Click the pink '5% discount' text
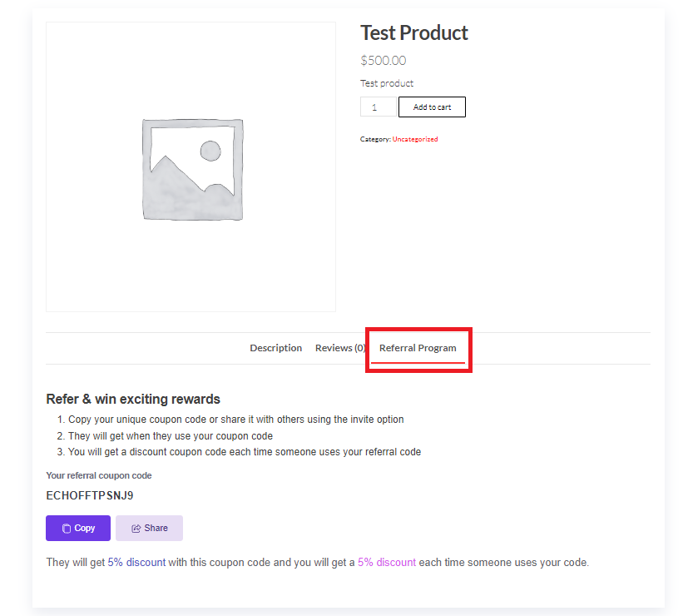 386,563
